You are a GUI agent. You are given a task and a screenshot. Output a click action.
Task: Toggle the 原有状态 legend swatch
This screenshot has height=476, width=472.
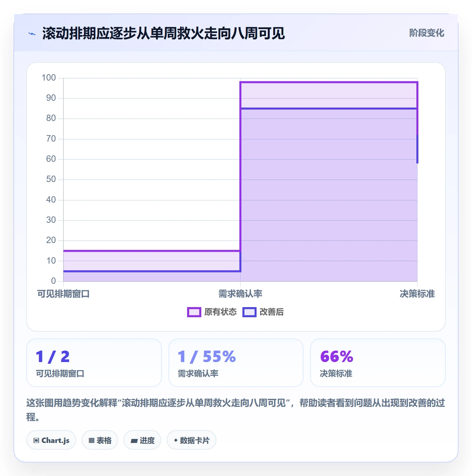pyautogui.click(x=194, y=312)
